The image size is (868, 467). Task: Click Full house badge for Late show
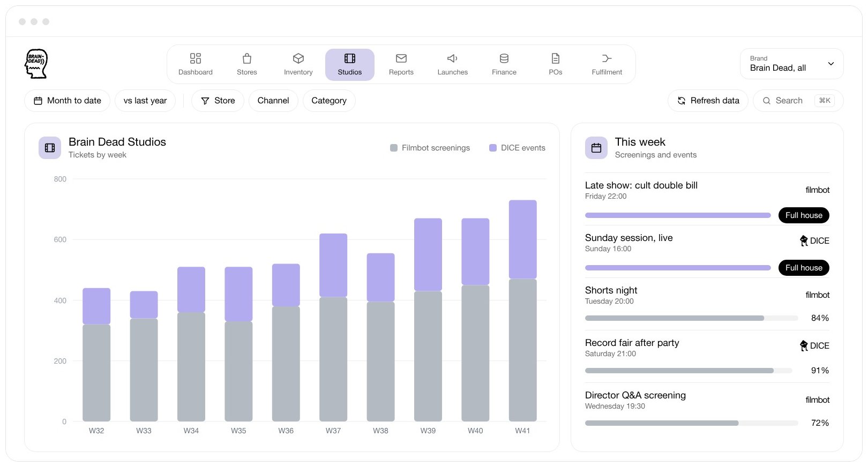pos(804,215)
